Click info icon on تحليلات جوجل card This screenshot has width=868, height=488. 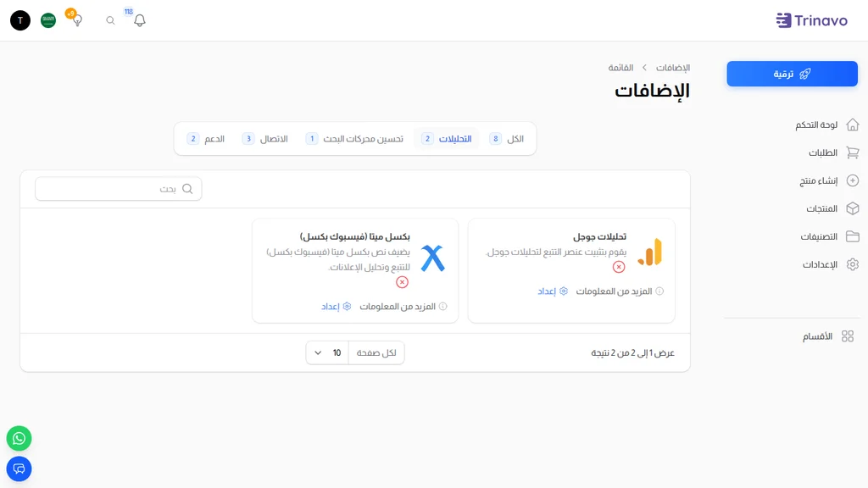tap(659, 291)
